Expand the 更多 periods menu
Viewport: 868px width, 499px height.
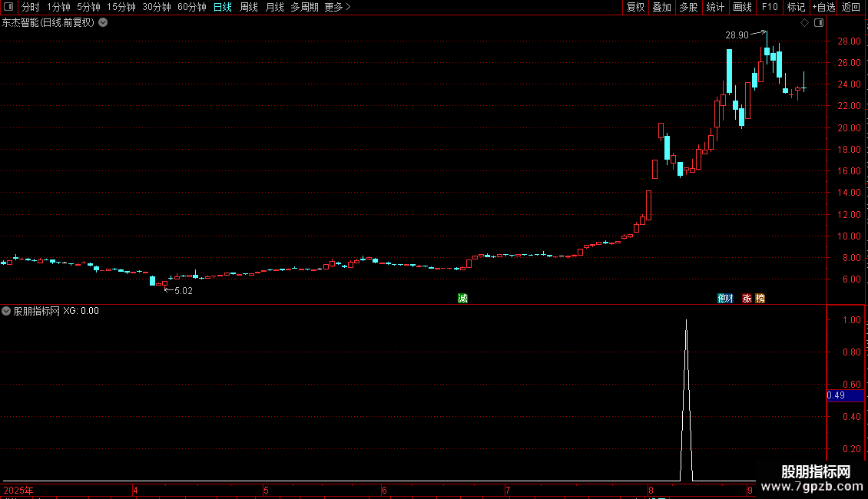tap(338, 7)
